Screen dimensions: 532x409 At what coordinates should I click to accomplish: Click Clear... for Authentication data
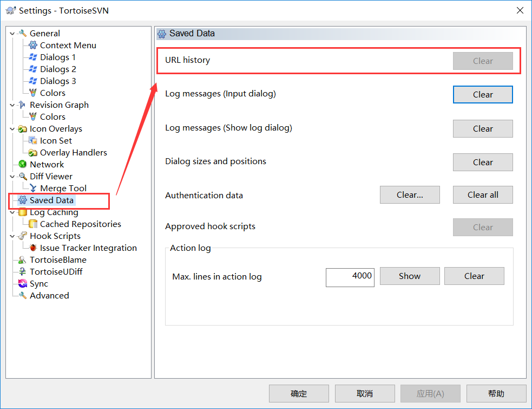[410, 194]
